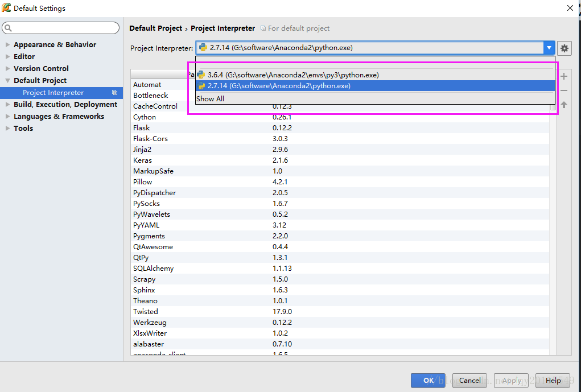Select the Cython package row
Viewport: 581px width, 392px height.
point(340,117)
